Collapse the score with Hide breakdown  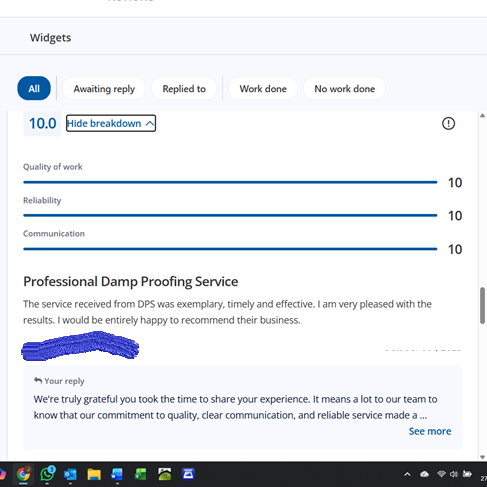(111, 123)
